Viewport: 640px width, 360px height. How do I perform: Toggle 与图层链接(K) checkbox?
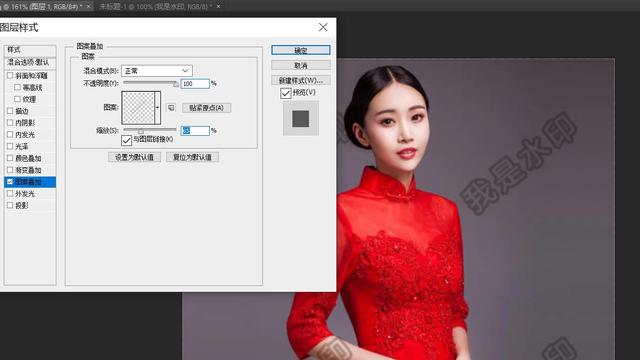click(127, 140)
